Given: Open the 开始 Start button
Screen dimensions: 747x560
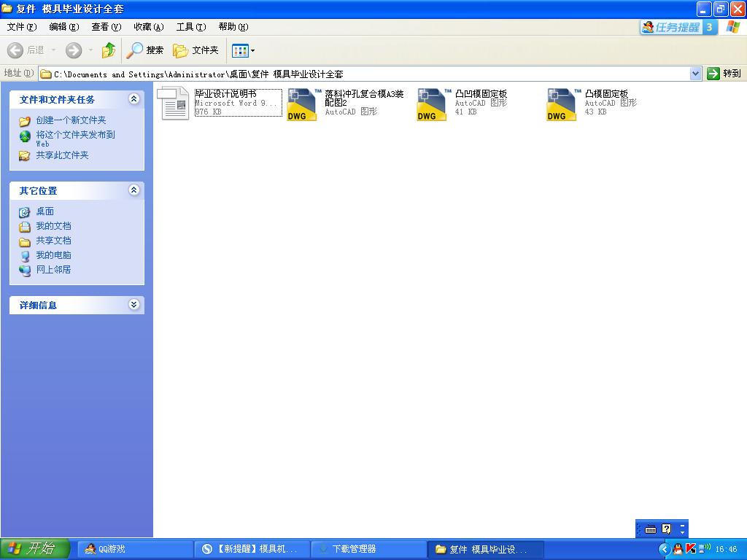Looking at the screenshot, I should [35, 548].
